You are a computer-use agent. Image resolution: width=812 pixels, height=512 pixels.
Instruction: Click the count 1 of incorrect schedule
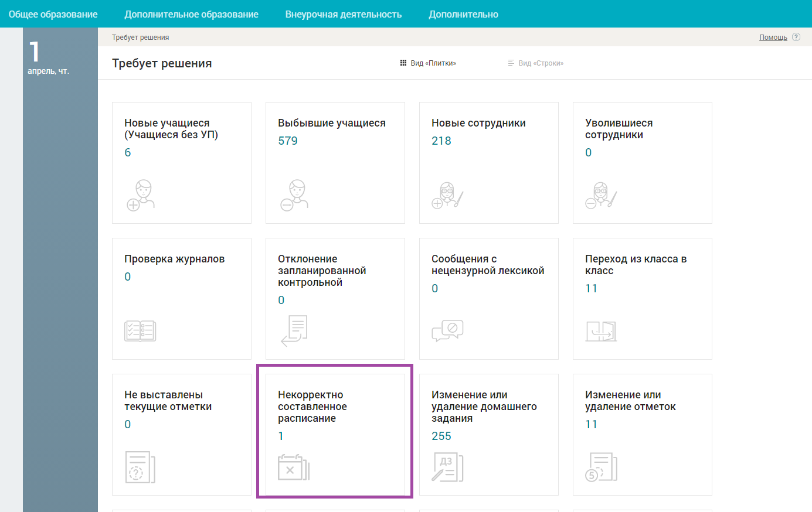point(281,436)
